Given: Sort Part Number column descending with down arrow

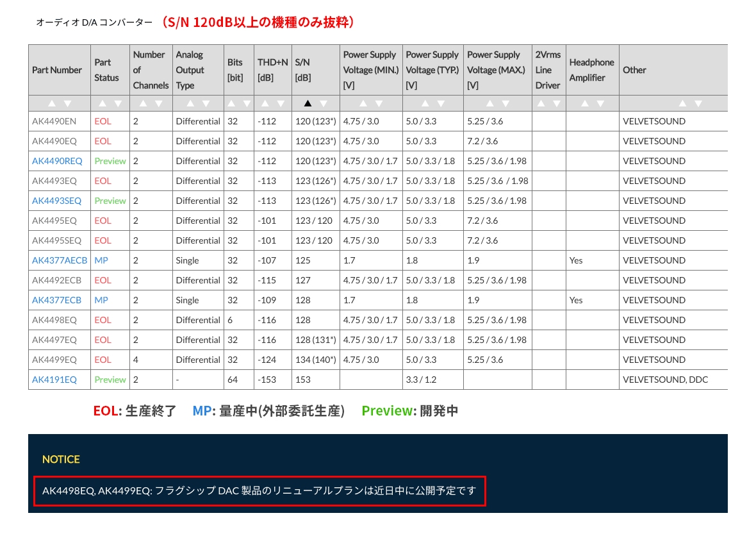Looking at the screenshot, I should [x=67, y=103].
